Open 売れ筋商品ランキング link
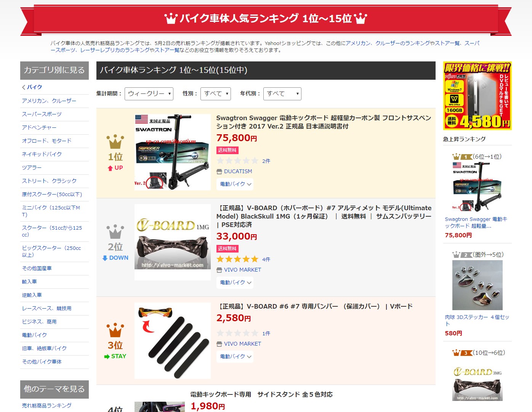This screenshot has width=532, height=412. coord(46,406)
